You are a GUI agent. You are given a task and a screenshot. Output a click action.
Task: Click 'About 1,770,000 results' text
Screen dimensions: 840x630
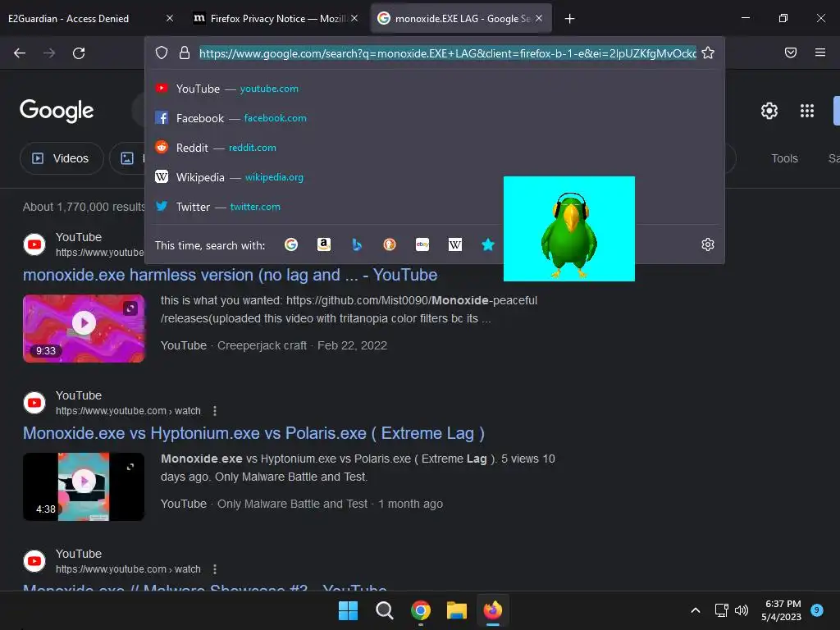pos(84,207)
